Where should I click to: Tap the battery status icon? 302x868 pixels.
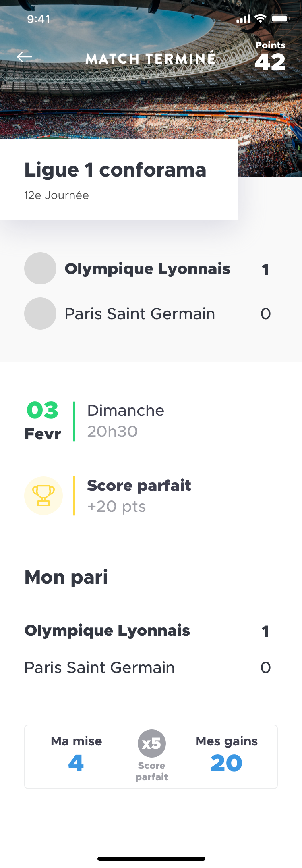pos(279,19)
